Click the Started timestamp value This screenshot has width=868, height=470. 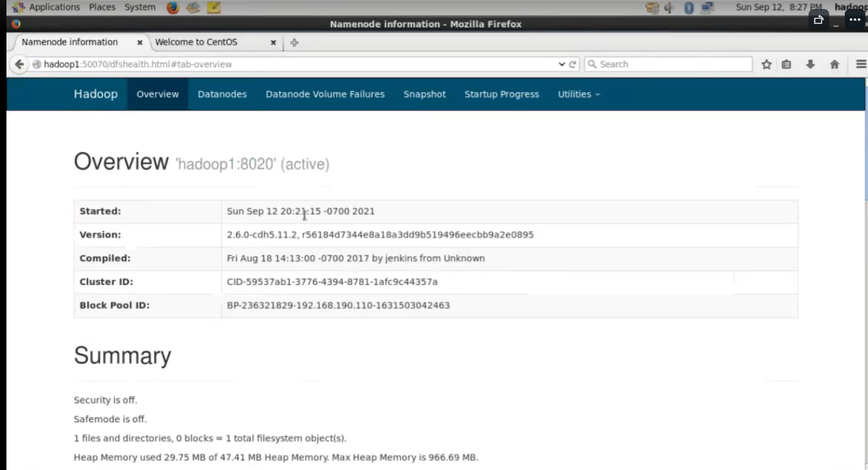[x=300, y=211]
